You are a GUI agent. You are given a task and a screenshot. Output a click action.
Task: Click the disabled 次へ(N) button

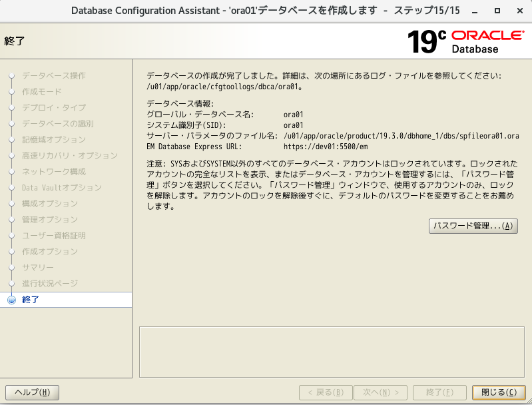[x=380, y=392]
